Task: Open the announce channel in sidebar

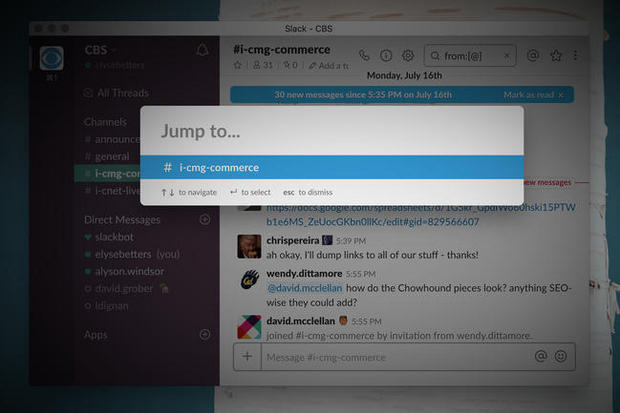Action: (112, 139)
